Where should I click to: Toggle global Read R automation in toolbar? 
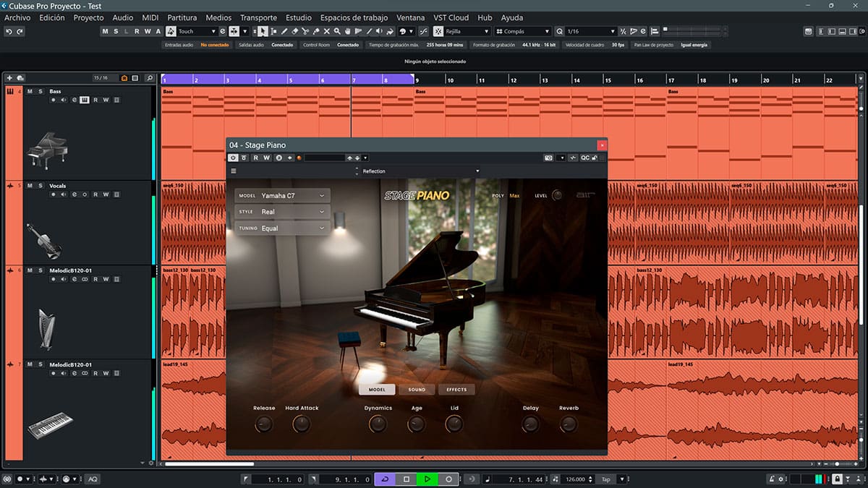pos(137,31)
